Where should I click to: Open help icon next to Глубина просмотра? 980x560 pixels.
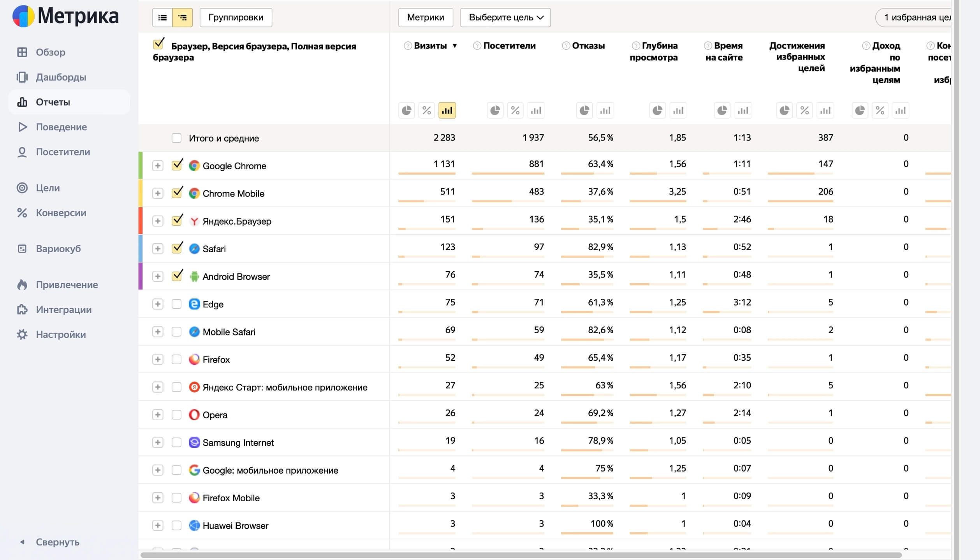pos(636,46)
